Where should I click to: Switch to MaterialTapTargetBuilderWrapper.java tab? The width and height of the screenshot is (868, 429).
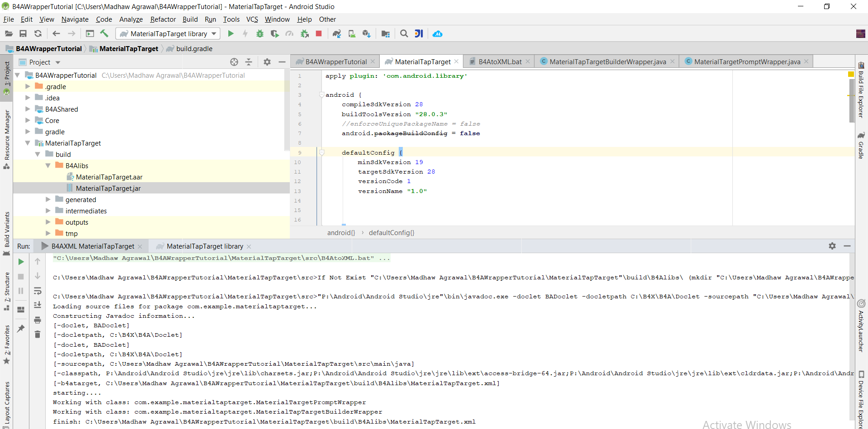608,61
